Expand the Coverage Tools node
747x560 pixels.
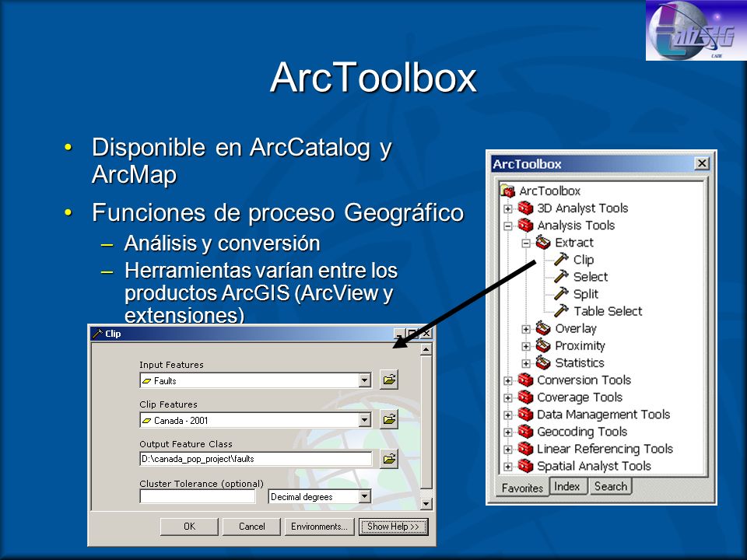[508, 397]
